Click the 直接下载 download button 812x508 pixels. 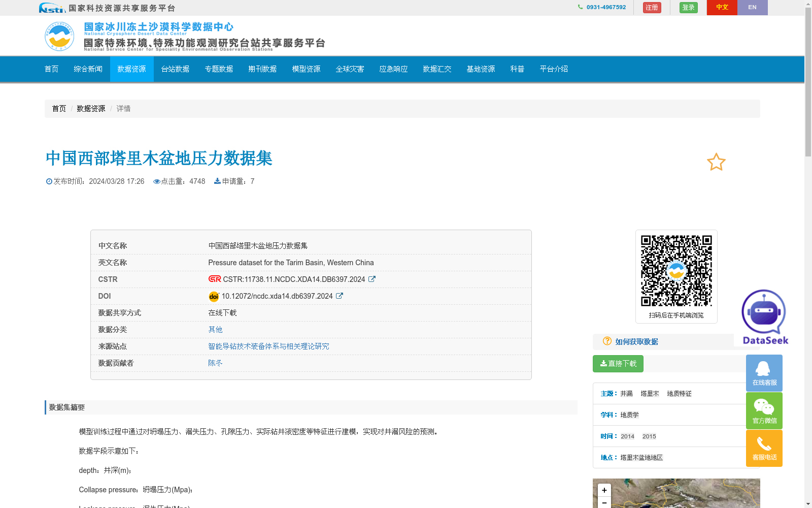click(x=618, y=364)
